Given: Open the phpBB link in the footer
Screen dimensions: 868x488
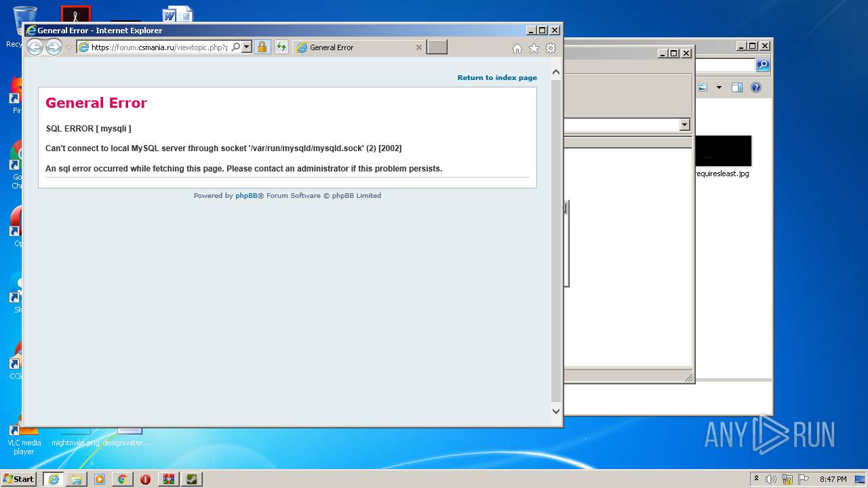Looking at the screenshot, I should coord(246,195).
